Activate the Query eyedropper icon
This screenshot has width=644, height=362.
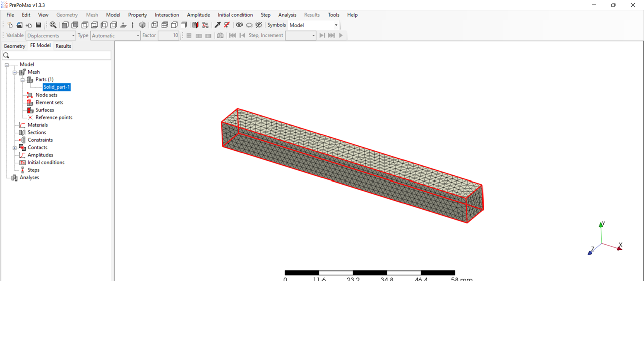point(218,25)
